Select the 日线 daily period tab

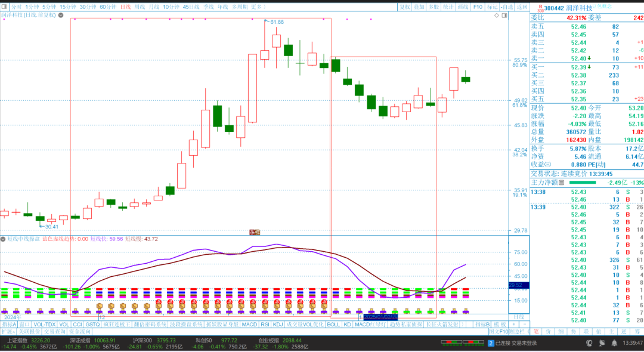pos(125,7)
